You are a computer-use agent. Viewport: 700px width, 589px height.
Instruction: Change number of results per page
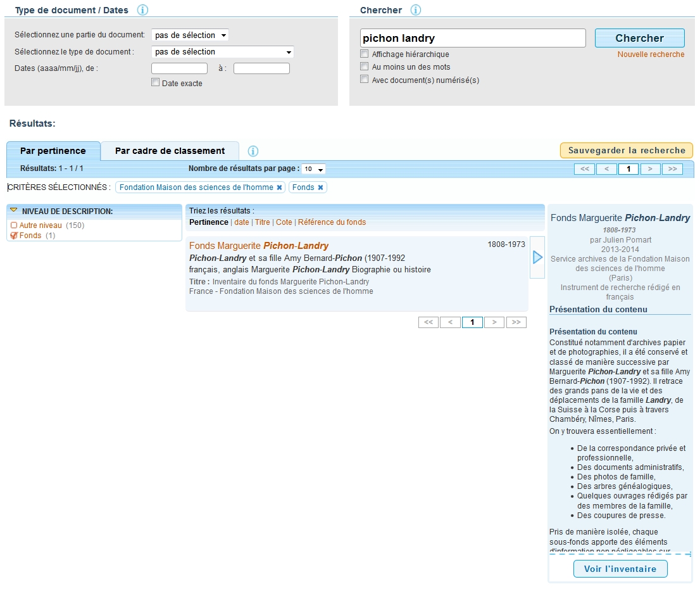(x=313, y=169)
